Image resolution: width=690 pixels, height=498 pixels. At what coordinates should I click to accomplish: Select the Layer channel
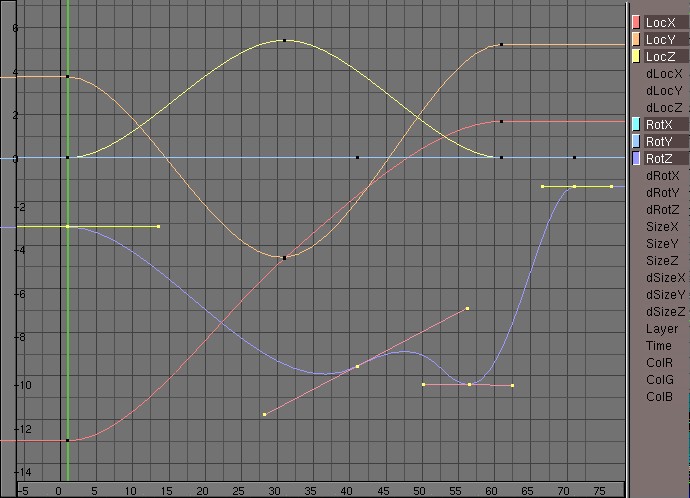(661, 328)
